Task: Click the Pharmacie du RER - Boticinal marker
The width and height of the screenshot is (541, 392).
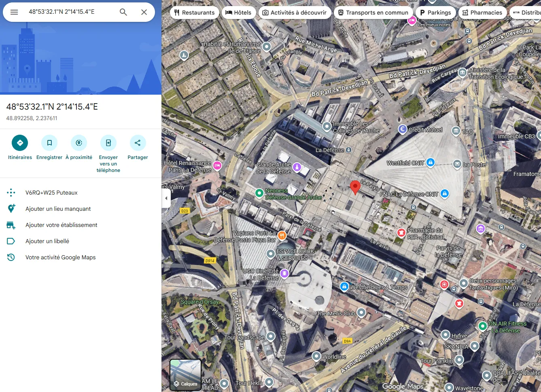Action: (x=401, y=233)
